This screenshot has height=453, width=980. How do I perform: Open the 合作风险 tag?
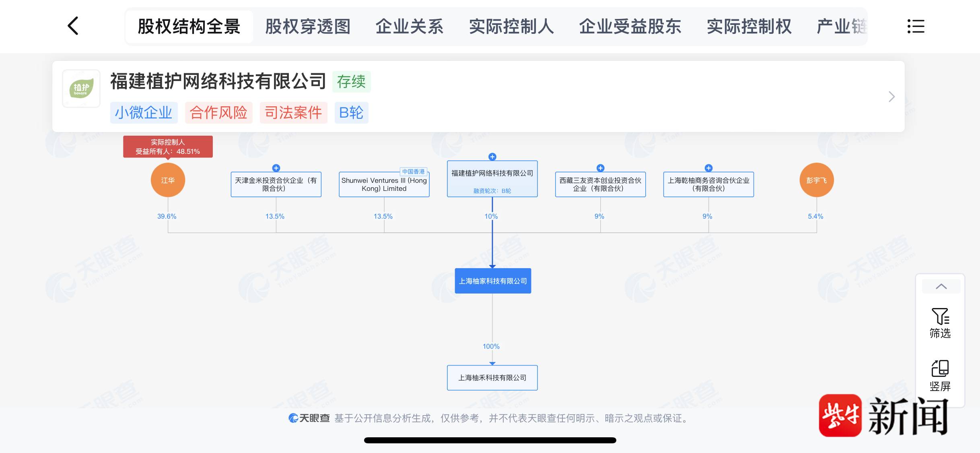tap(218, 112)
